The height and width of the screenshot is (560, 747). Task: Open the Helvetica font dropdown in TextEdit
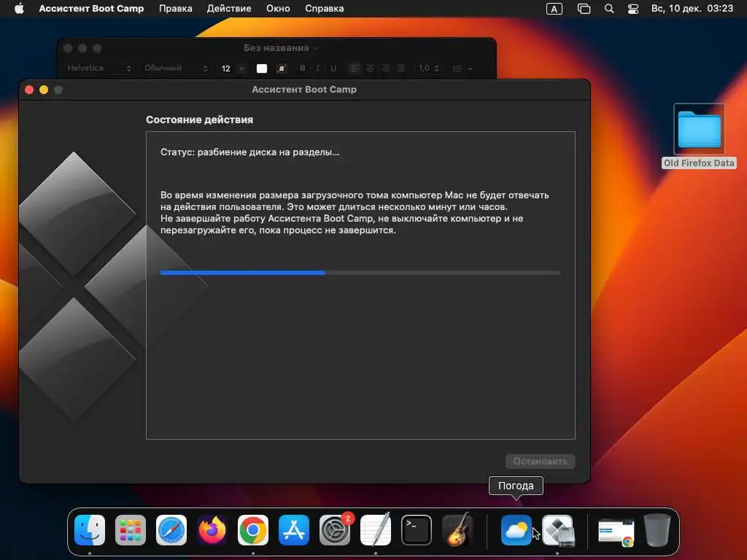[x=98, y=68]
